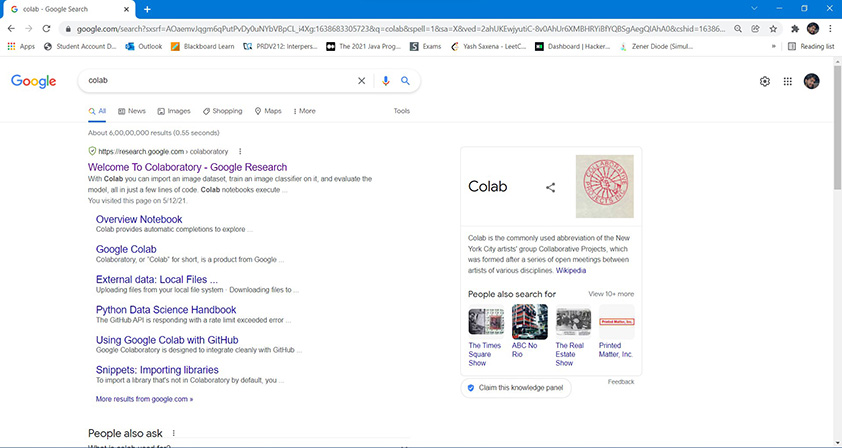Open three-dot options beside research.google.com result
The width and height of the screenshot is (842, 448).
click(x=240, y=151)
